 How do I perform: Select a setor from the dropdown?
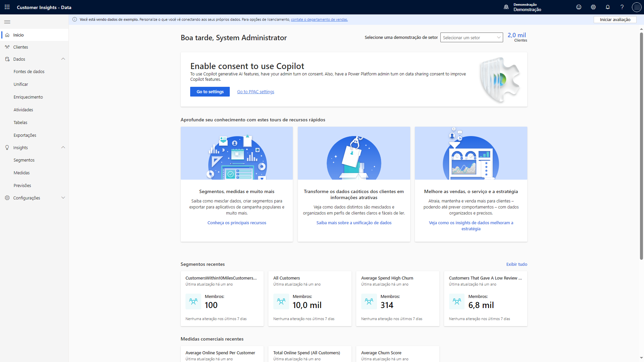pos(471,38)
